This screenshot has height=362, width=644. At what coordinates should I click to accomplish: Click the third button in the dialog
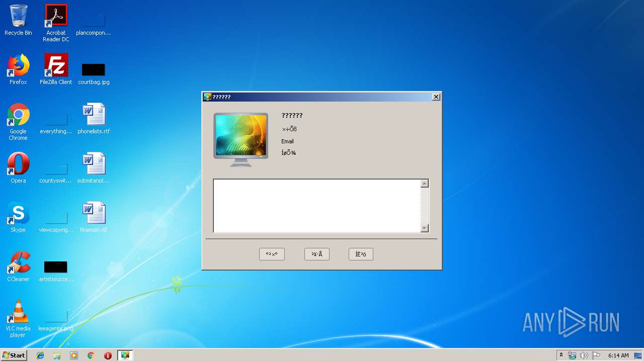coord(361,254)
